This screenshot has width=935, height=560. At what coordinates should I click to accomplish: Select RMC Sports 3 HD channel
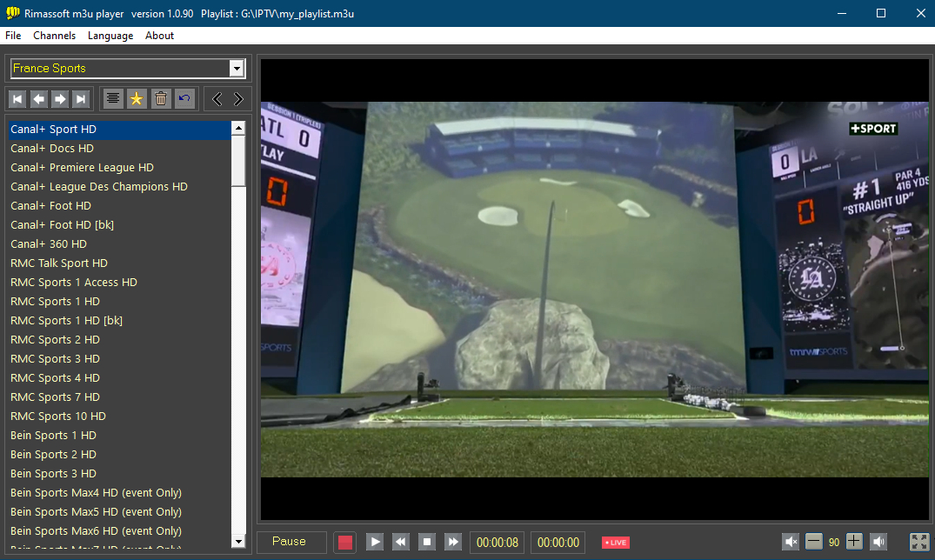pos(119,358)
